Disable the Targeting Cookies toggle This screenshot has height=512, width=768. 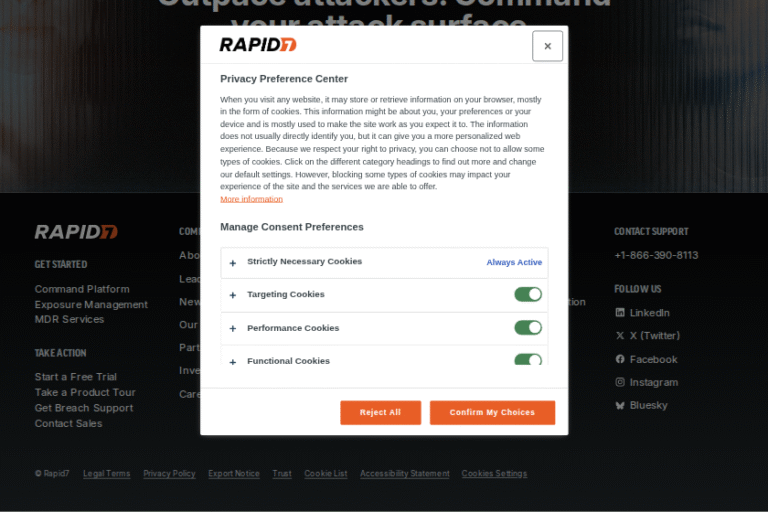[x=528, y=294]
